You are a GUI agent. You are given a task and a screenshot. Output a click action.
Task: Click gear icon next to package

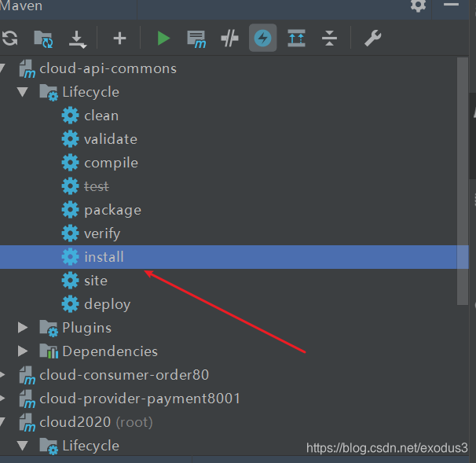click(x=71, y=210)
